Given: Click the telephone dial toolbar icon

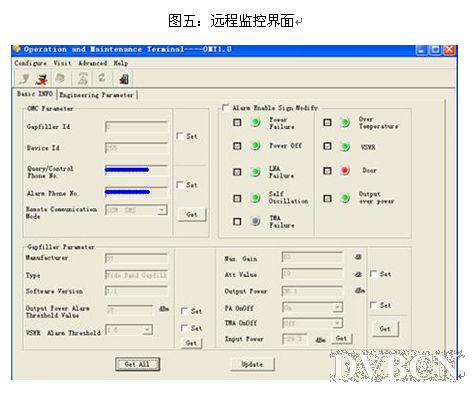Looking at the screenshot, I should tap(82, 79).
